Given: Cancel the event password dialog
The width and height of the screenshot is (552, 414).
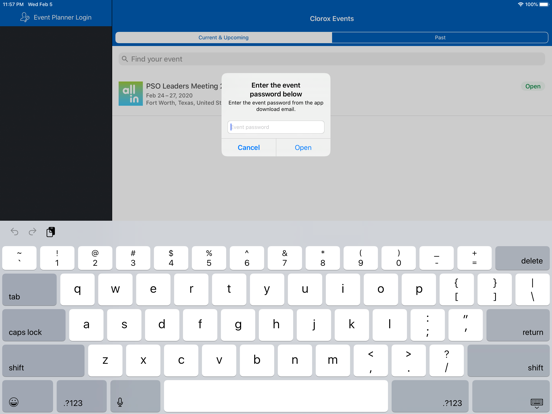Looking at the screenshot, I should (x=249, y=148).
